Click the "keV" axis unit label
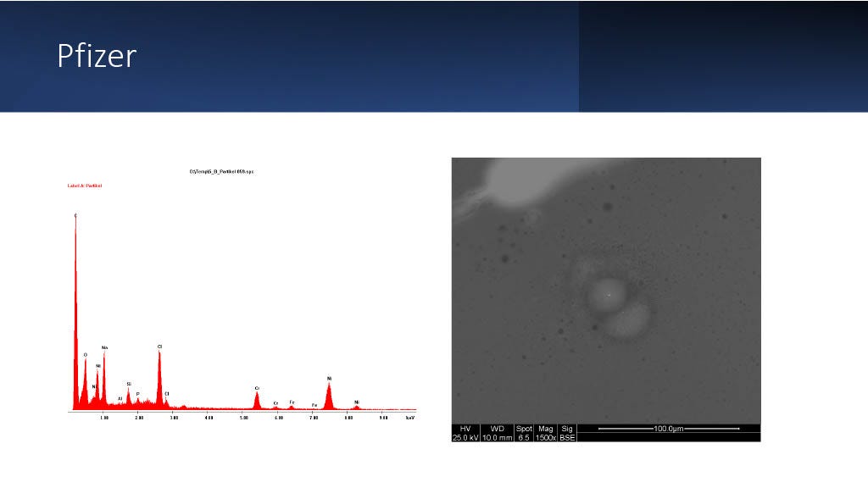 coord(410,418)
